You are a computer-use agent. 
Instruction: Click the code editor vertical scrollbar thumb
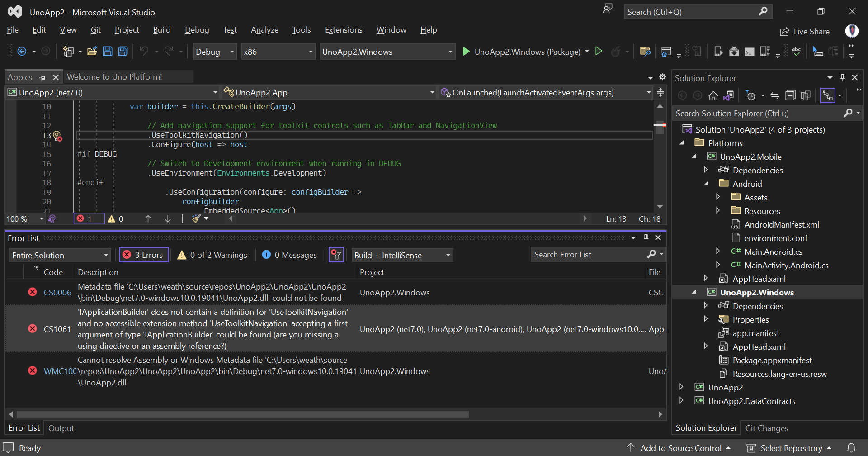pos(660,128)
